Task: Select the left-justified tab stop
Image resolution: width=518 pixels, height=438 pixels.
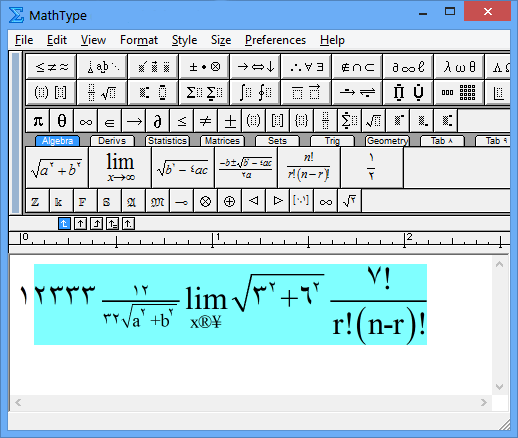Action: point(64,223)
